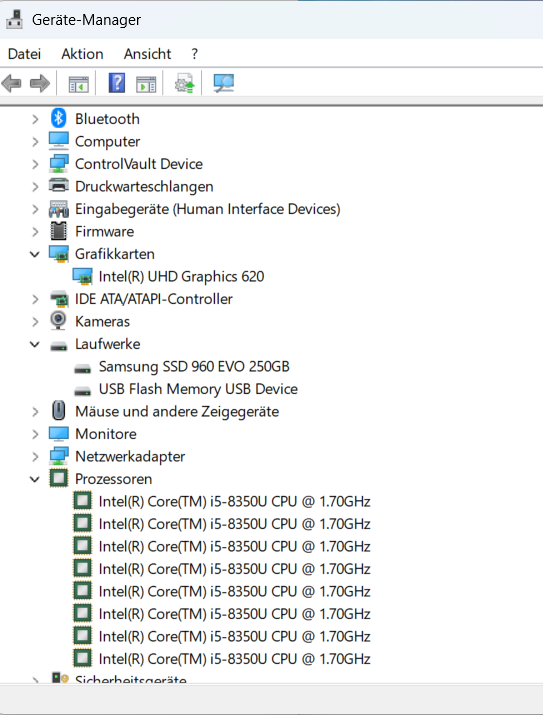Select Samsung SSD 960 EVO 250GB
Viewport: 543px width, 715px height.
click(194, 367)
